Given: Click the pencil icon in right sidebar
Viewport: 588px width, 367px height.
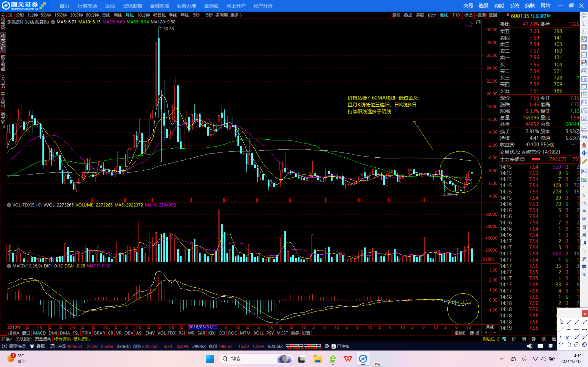Looking at the screenshot, I should [584, 161].
